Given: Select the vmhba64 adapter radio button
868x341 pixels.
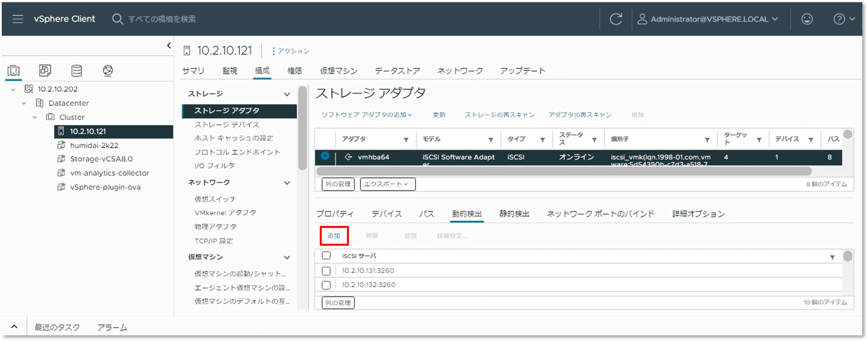Looking at the screenshot, I should [x=325, y=156].
